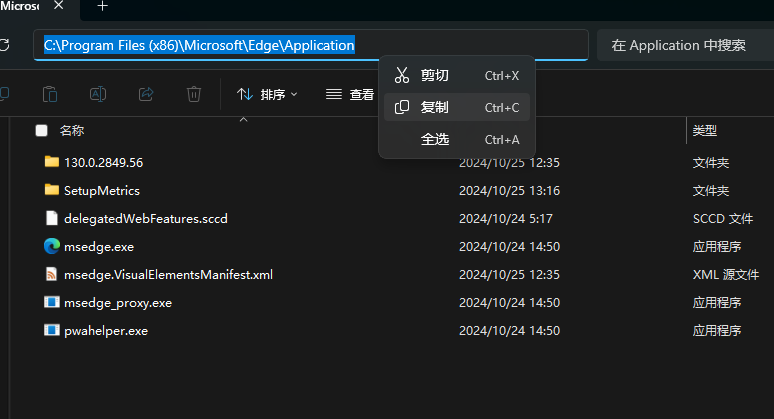The width and height of the screenshot is (774, 419).
Task: Click the rename icon in the toolbar
Action: coord(98,94)
